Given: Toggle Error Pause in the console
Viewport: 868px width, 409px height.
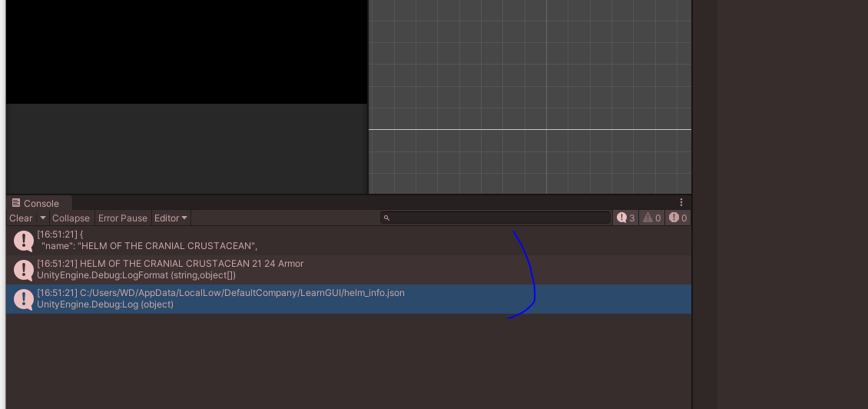Looking at the screenshot, I should pos(123,218).
